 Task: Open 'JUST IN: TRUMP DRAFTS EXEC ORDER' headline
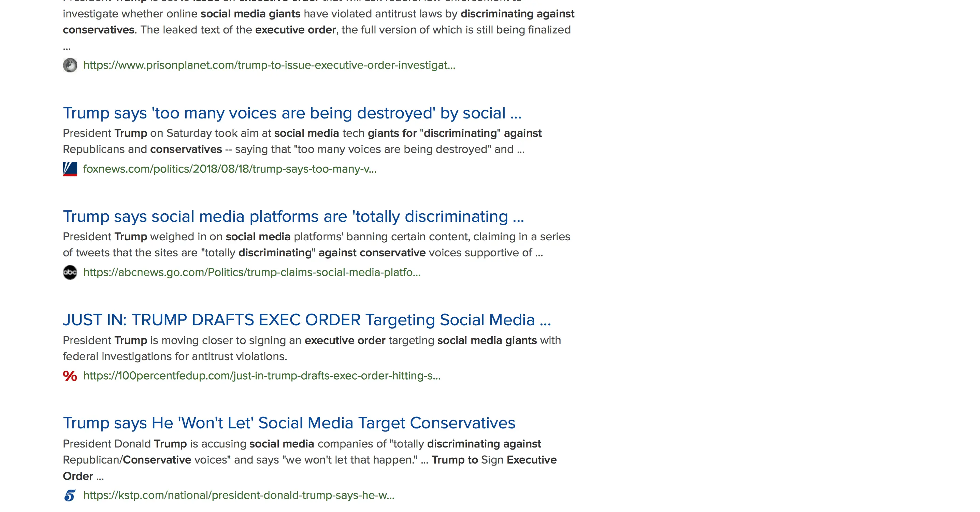(x=307, y=320)
